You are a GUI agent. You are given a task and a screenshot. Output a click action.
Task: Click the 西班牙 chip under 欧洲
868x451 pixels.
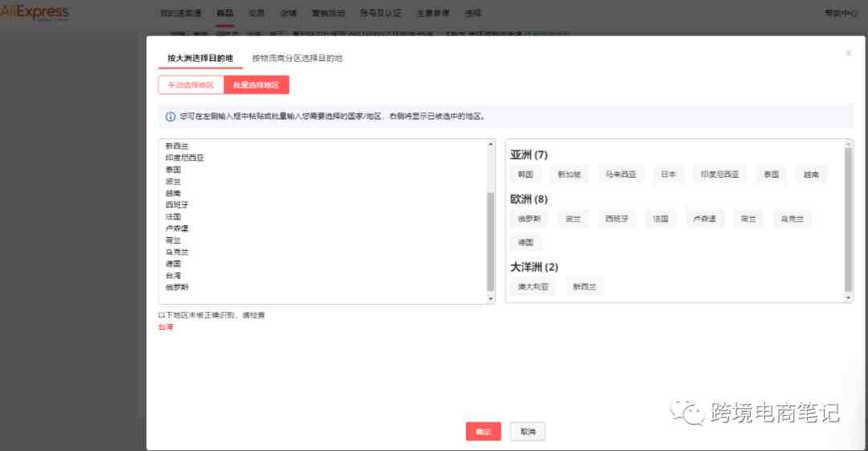click(616, 219)
